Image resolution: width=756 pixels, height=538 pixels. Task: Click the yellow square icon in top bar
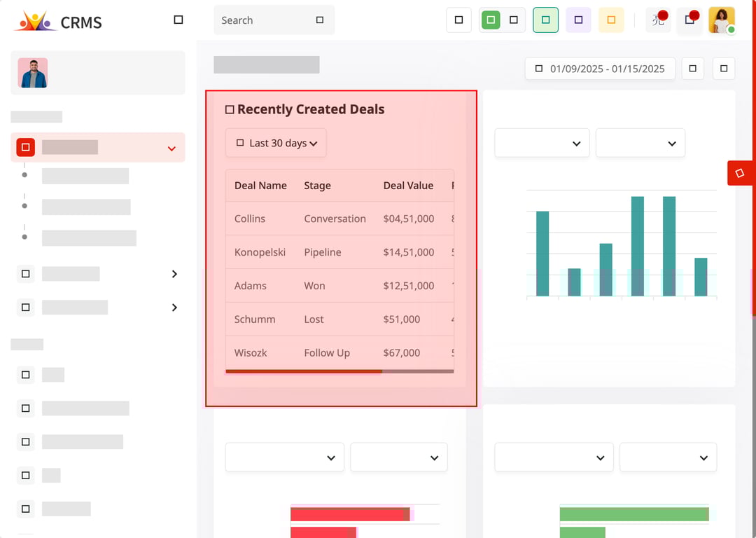click(611, 20)
